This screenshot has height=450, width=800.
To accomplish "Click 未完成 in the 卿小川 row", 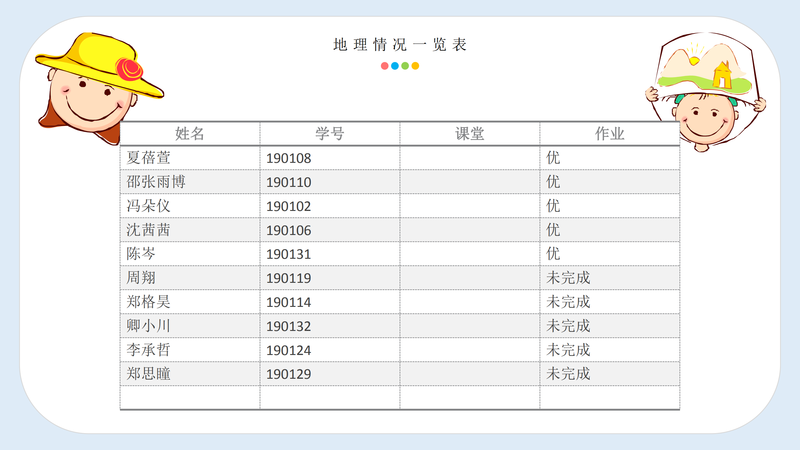I will point(568,326).
